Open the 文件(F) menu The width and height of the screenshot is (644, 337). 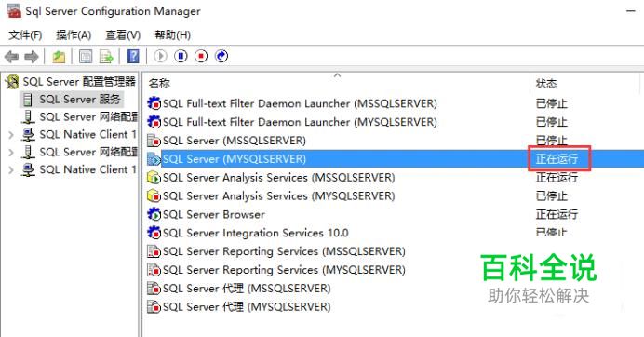click(25, 35)
